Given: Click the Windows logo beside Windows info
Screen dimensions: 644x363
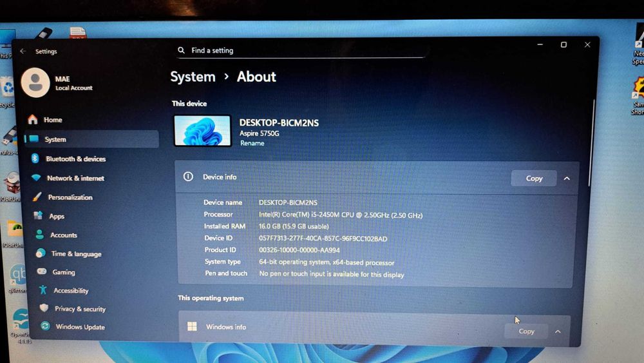Looking at the screenshot, I should click(192, 326).
